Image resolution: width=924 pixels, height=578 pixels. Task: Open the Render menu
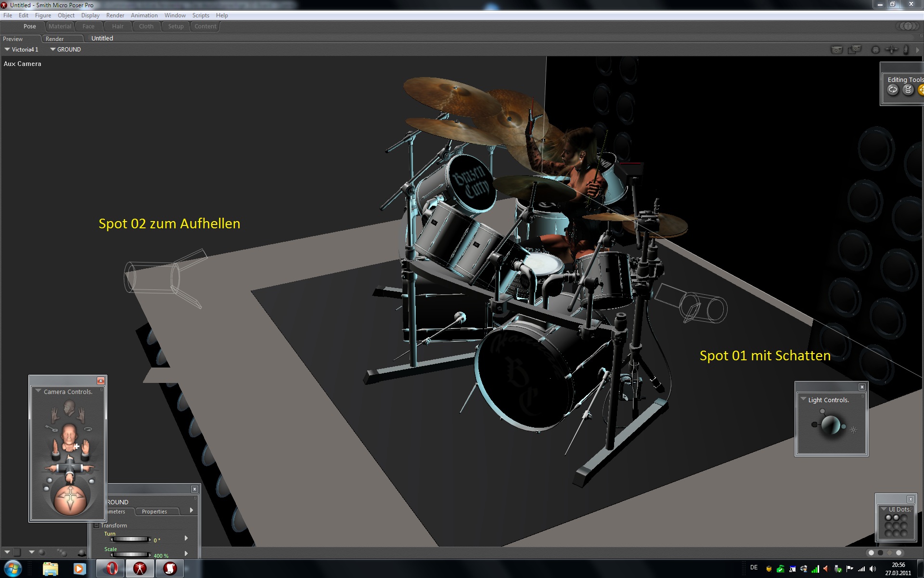(115, 15)
